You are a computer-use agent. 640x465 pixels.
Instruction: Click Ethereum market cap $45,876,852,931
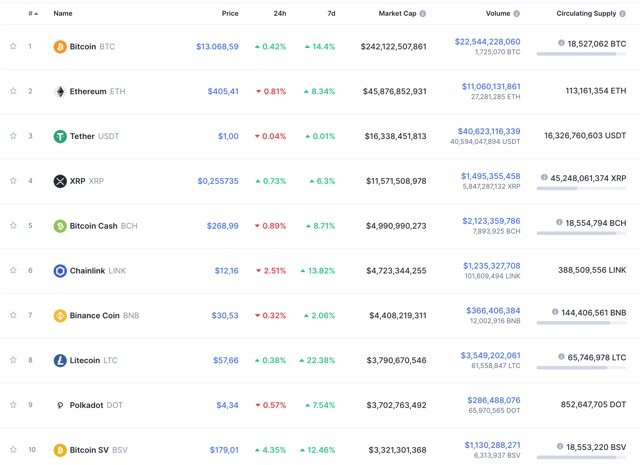click(x=395, y=91)
